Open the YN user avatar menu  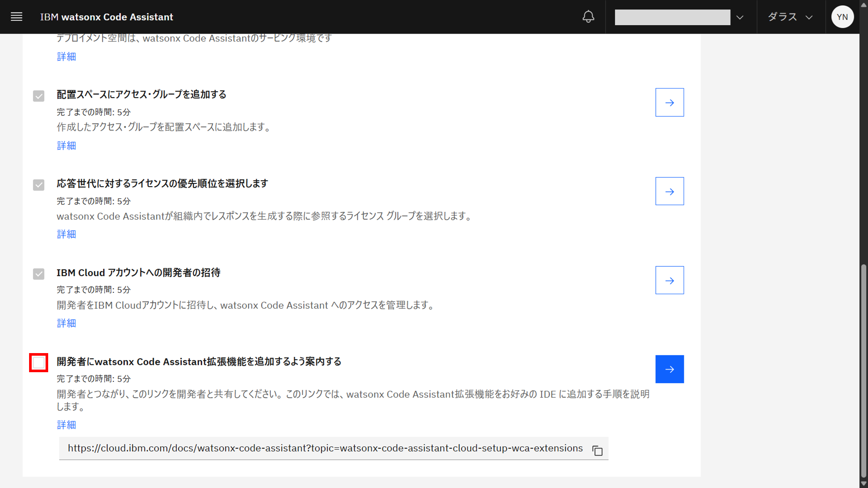tap(842, 17)
